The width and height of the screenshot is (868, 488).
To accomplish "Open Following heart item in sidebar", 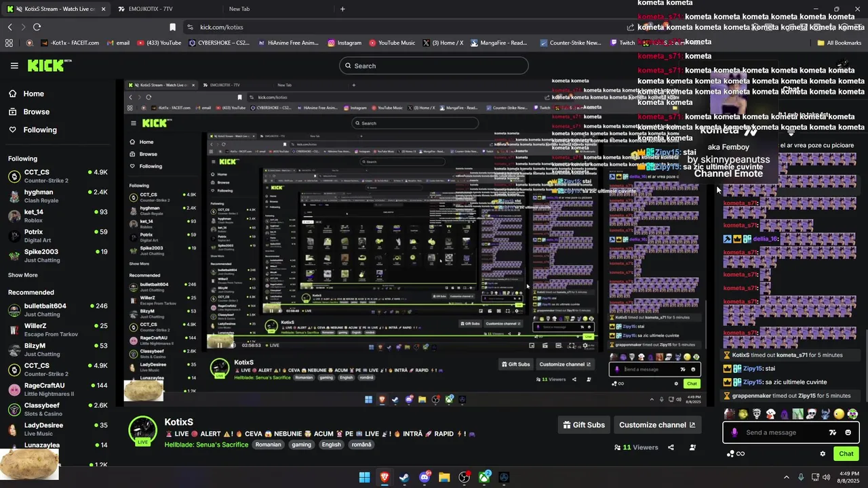I will (33, 130).
